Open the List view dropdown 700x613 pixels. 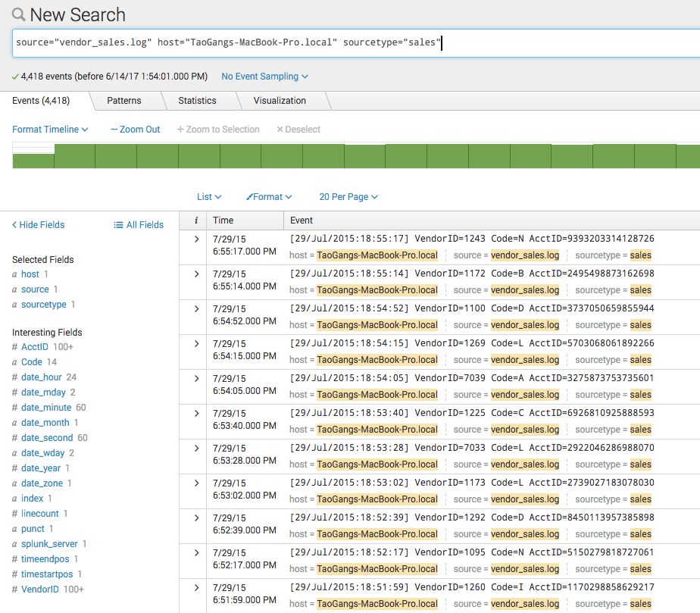pyautogui.click(x=209, y=197)
